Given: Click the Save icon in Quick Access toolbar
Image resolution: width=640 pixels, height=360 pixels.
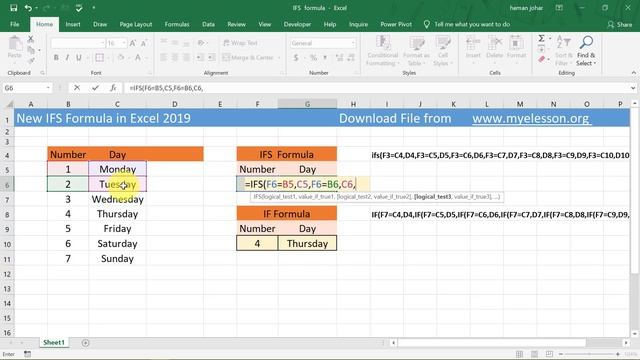Looking at the screenshot, I should tap(13, 8).
